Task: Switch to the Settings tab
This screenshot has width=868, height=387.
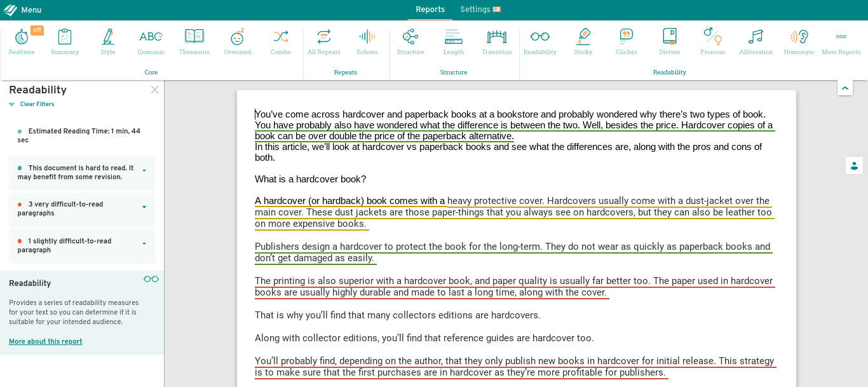Action: pyautogui.click(x=480, y=10)
